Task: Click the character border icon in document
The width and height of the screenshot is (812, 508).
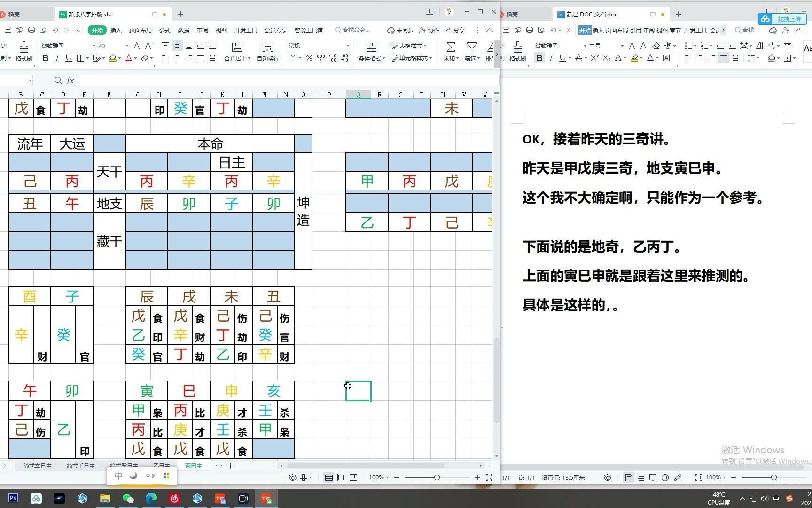Action: (666, 58)
